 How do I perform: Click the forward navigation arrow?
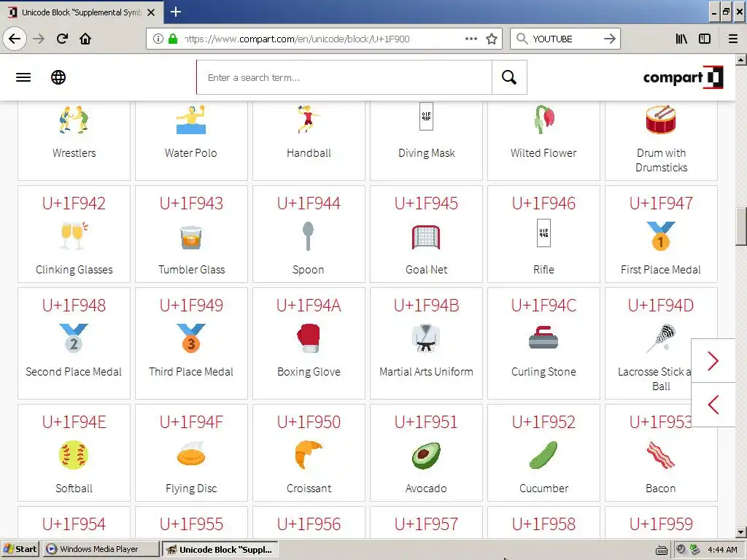(39, 39)
